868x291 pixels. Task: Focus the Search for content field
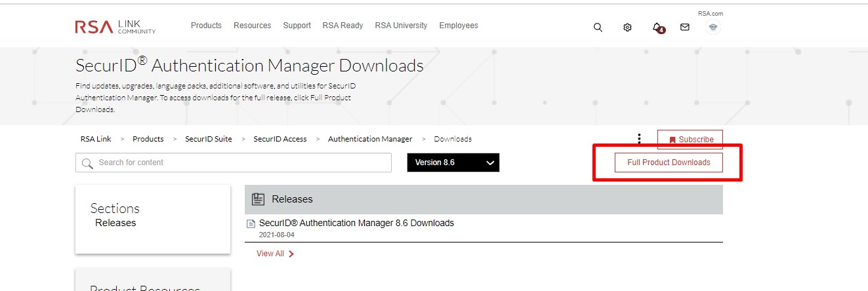234,163
